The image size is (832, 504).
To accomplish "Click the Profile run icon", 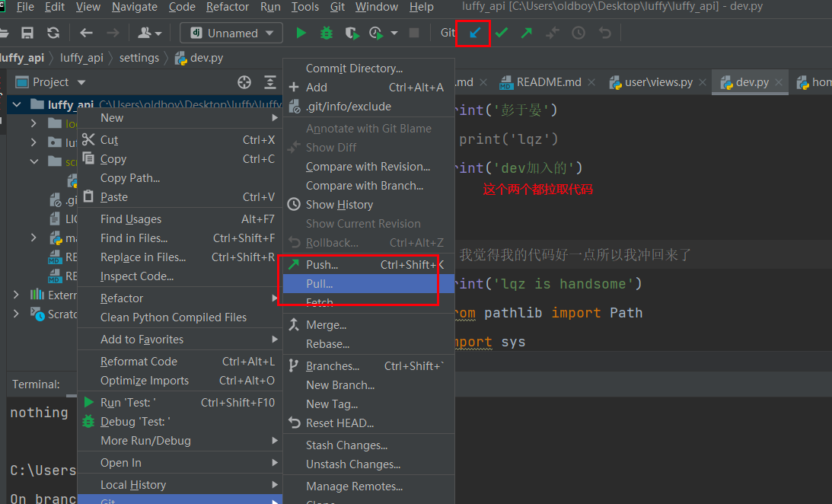I will (376, 33).
